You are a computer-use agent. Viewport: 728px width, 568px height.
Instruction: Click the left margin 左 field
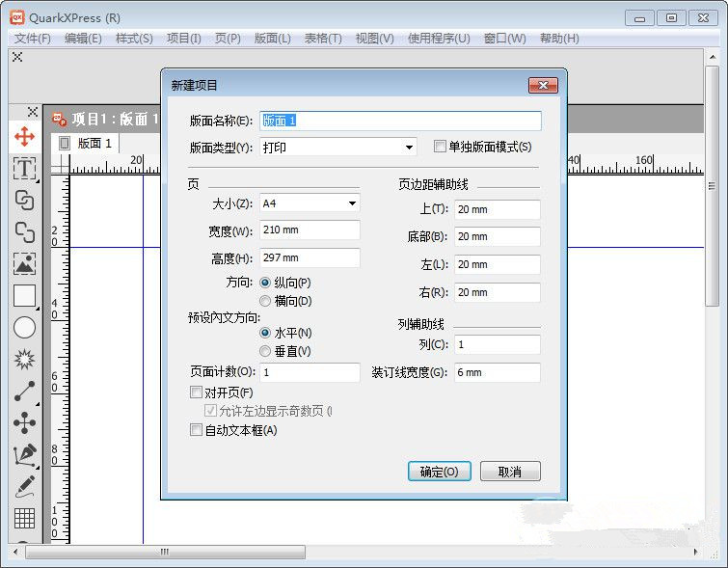[498, 265]
